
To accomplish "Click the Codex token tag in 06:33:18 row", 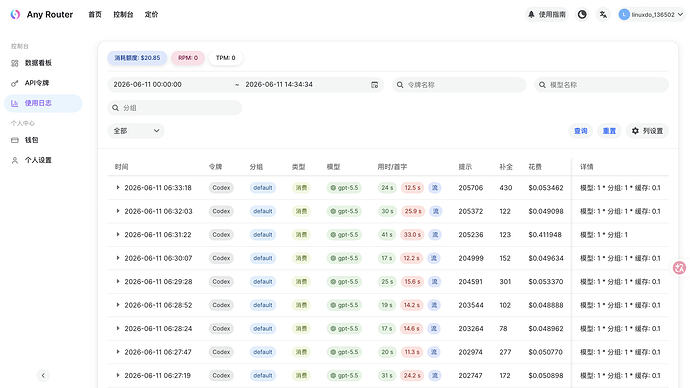I will click(x=221, y=188).
